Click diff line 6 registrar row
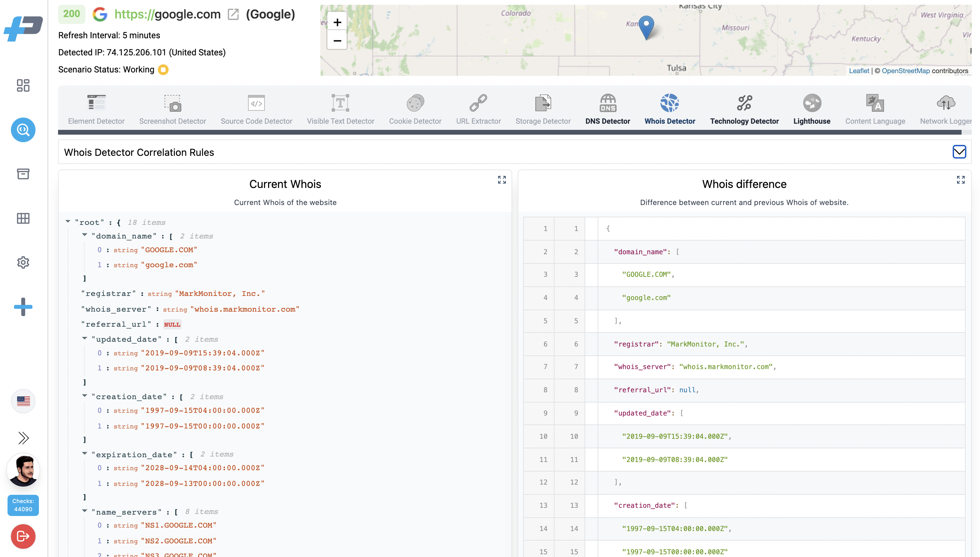The width and height of the screenshot is (980, 557). point(744,344)
